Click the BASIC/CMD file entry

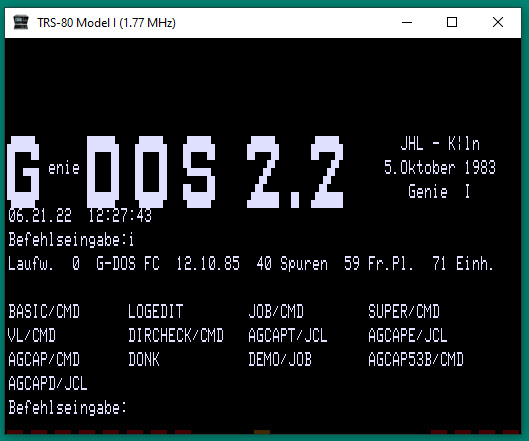44,311
